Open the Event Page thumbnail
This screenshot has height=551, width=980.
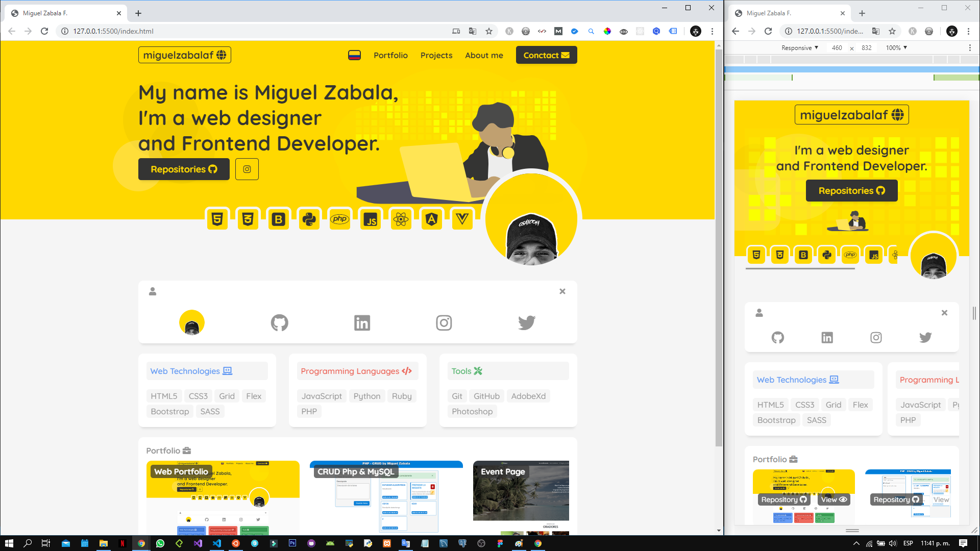tap(521, 498)
